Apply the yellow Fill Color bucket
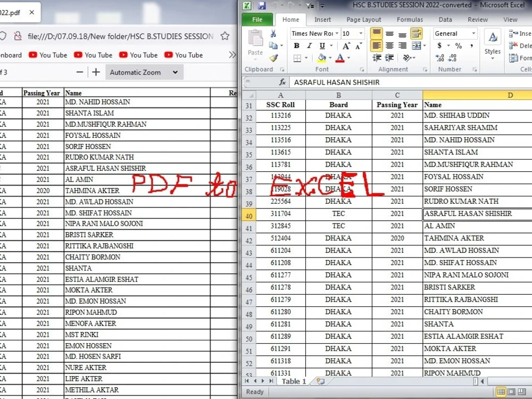 tap(322, 59)
